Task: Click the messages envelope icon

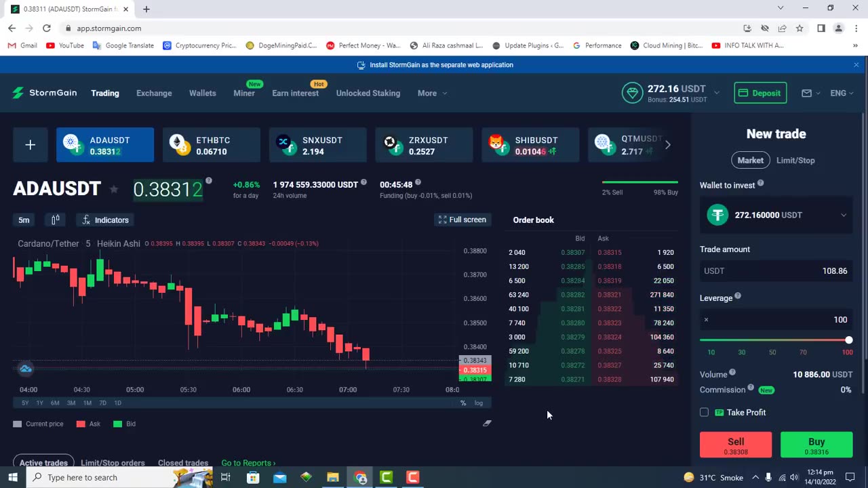Action: [x=806, y=93]
